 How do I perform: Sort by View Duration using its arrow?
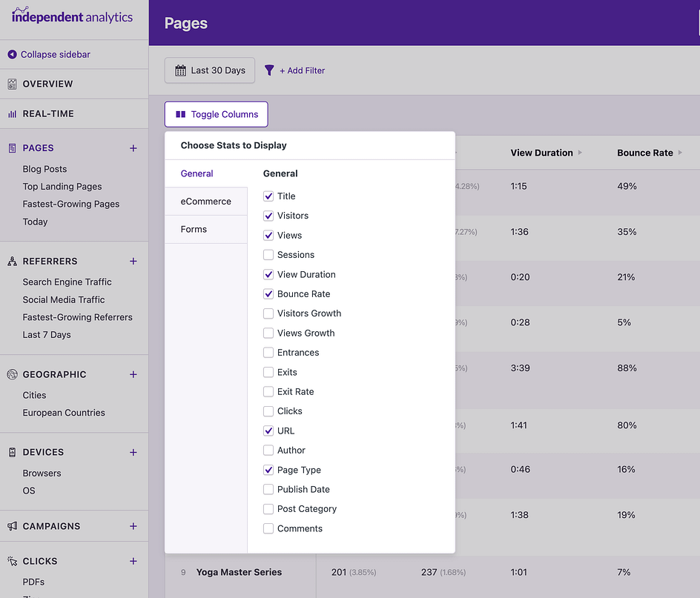[580, 153]
